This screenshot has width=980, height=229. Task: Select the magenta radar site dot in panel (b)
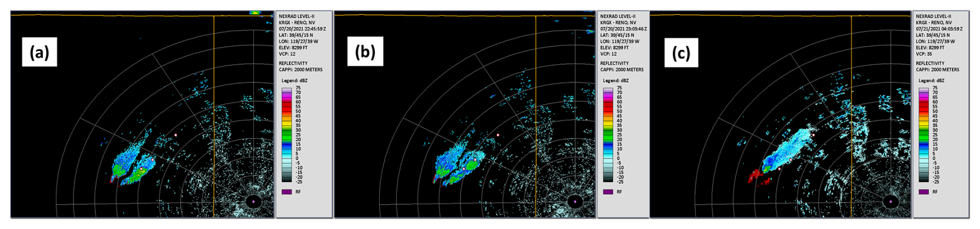pyautogui.click(x=575, y=201)
